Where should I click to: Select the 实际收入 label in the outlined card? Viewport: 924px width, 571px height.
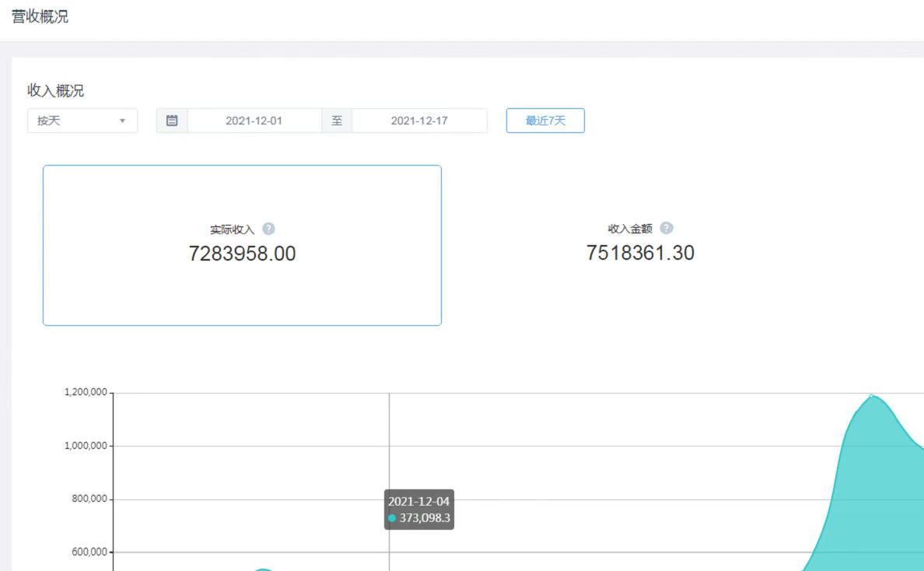(232, 229)
